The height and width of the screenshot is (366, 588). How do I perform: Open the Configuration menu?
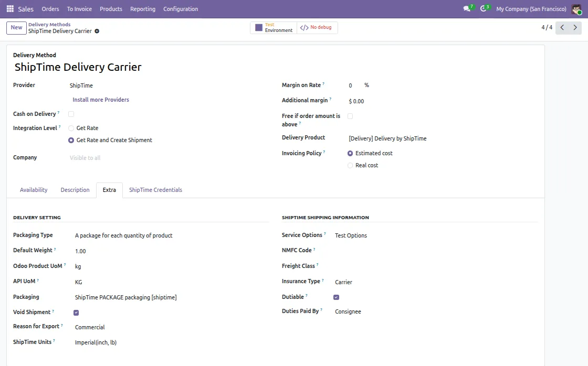click(x=181, y=9)
